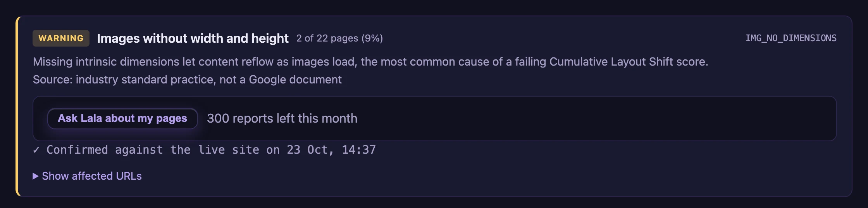
Task: Click blank card space right of Show affected URLs
Action: click(488, 176)
